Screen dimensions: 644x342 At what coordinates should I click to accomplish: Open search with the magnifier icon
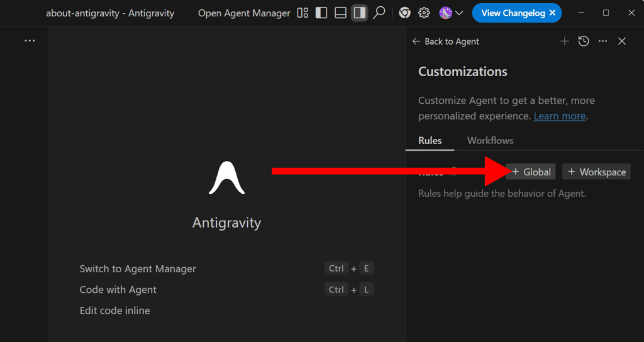[379, 13]
